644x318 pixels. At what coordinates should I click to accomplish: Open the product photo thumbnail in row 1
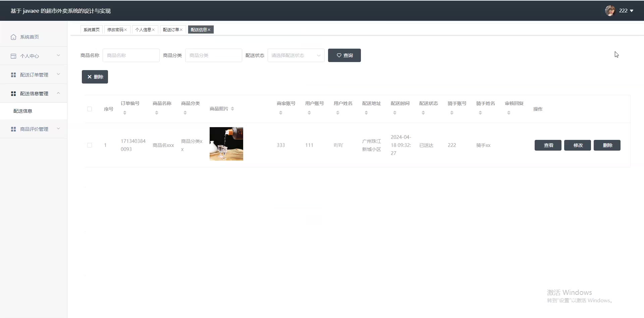tap(226, 144)
